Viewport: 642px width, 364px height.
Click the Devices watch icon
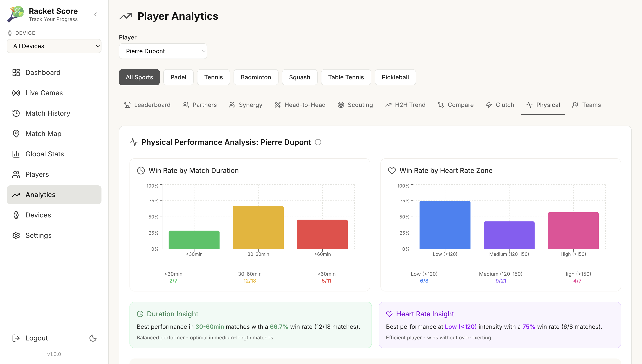click(x=16, y=215)
